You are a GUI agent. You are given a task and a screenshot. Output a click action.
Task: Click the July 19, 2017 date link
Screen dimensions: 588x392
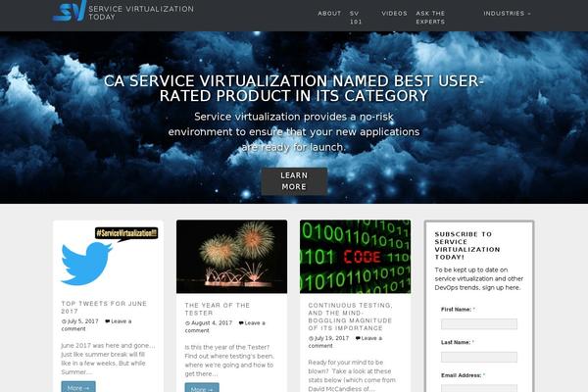(331, 338)
